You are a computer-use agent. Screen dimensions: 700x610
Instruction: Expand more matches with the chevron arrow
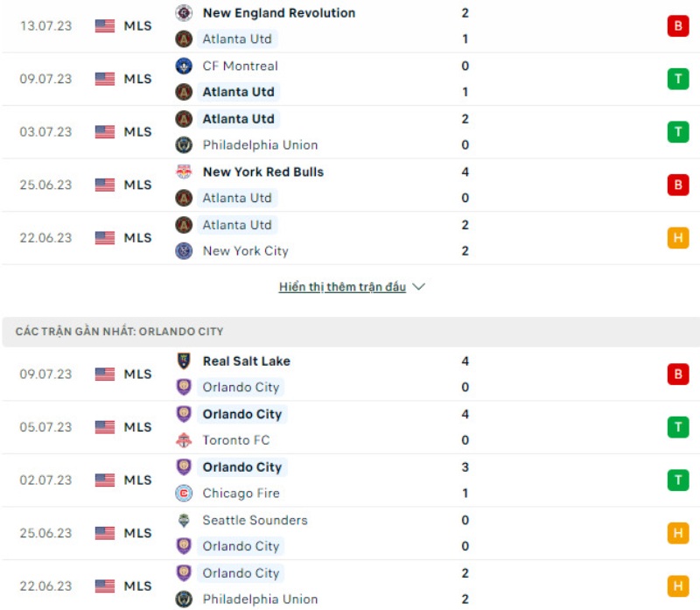point(418,287)
